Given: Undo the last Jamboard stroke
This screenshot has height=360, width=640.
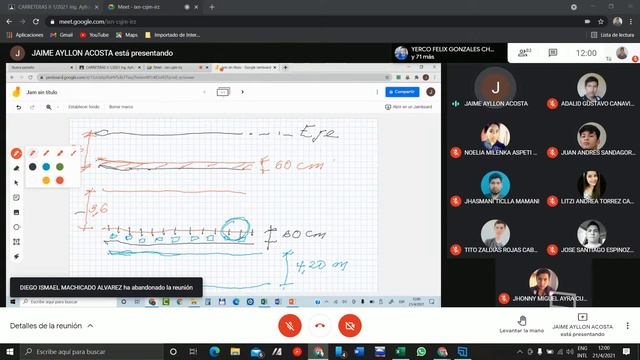Looking at the screenshot, I should coord(18,107).
